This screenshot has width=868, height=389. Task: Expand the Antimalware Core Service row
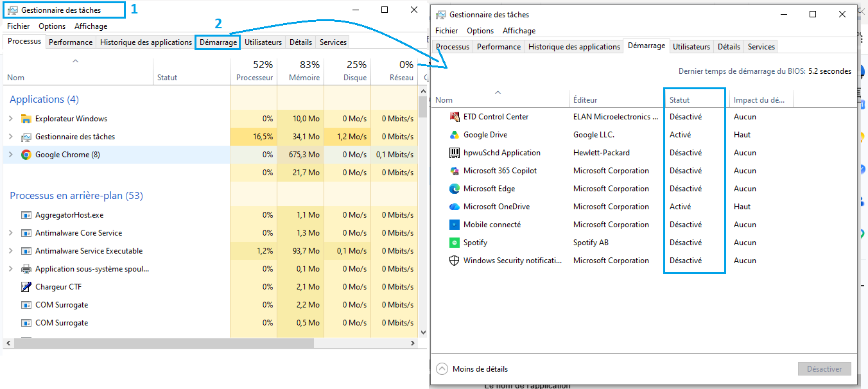tap(11, 233)
